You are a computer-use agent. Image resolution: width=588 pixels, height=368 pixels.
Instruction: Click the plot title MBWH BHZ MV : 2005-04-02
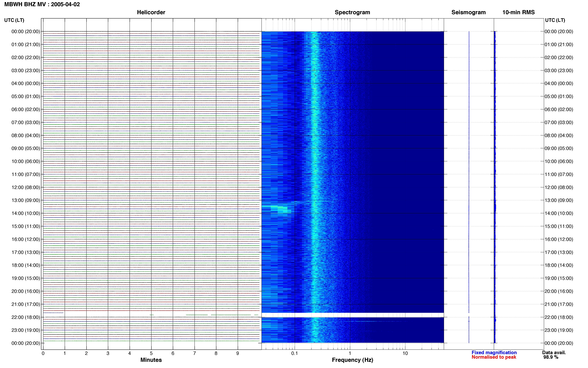click(42, 4)
